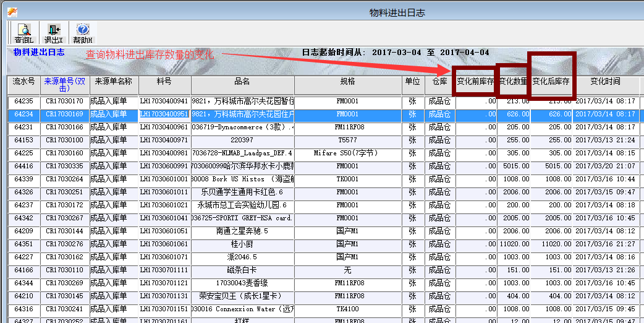This screenshot has width=644, height=323.
Task: Sort by the 流水号 column header
Action: click(x=24, y=82)
